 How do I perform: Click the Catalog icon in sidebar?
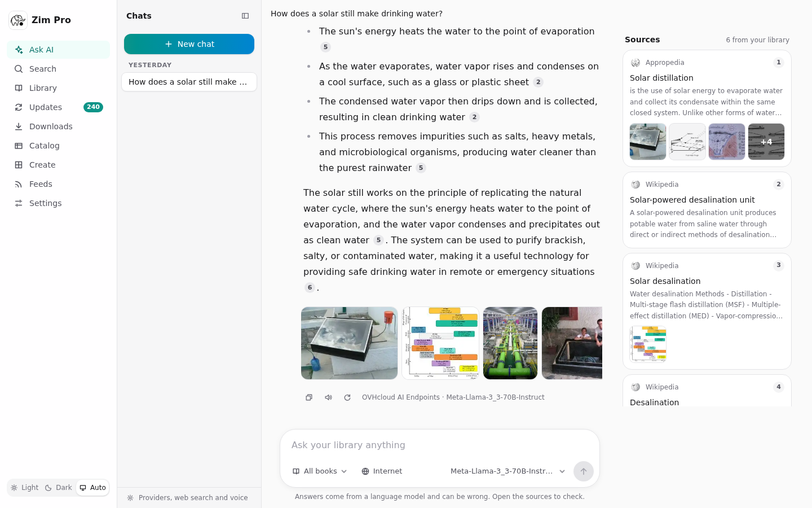(x=19, y=146)
